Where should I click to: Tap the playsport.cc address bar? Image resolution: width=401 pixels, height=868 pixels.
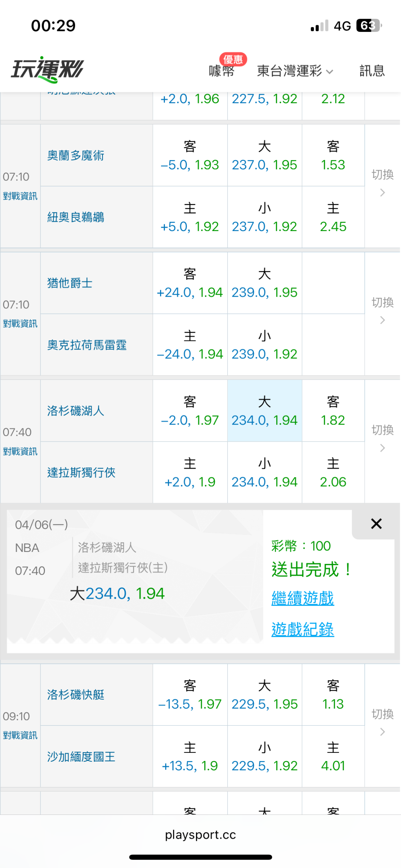tap(200, 835)
